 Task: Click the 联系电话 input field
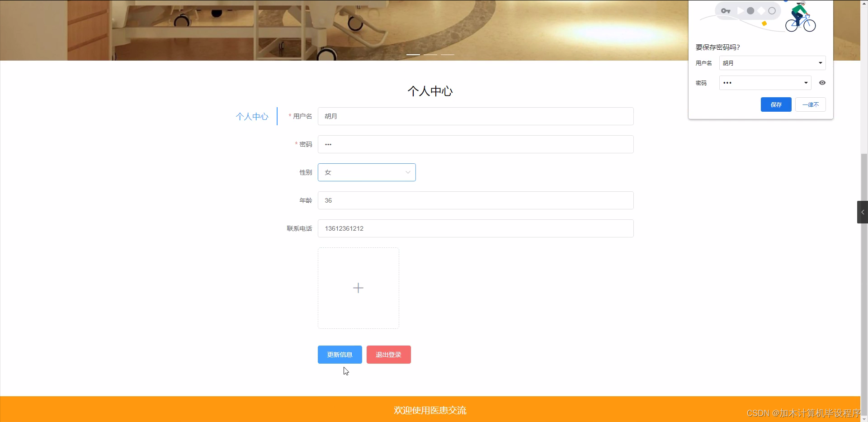pos(476,228)
